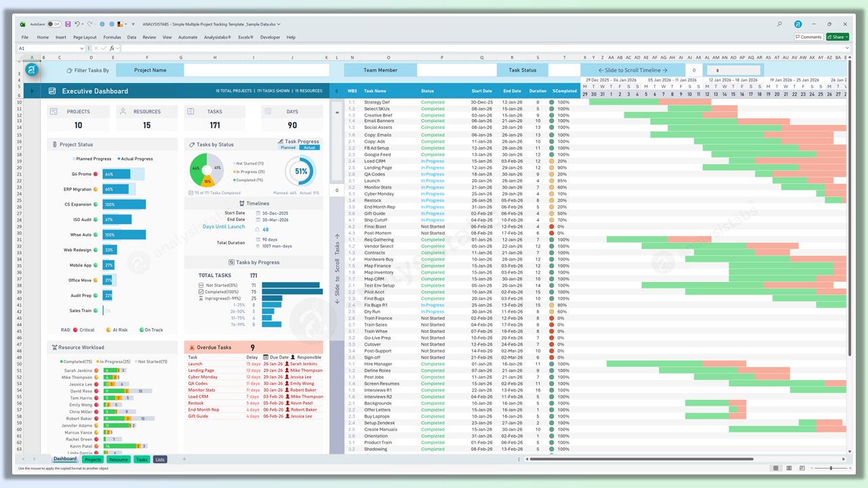Viewport: 868px width, 488px height.
Task: Toggle the AutoSave switch
Action: click(54, 24)
